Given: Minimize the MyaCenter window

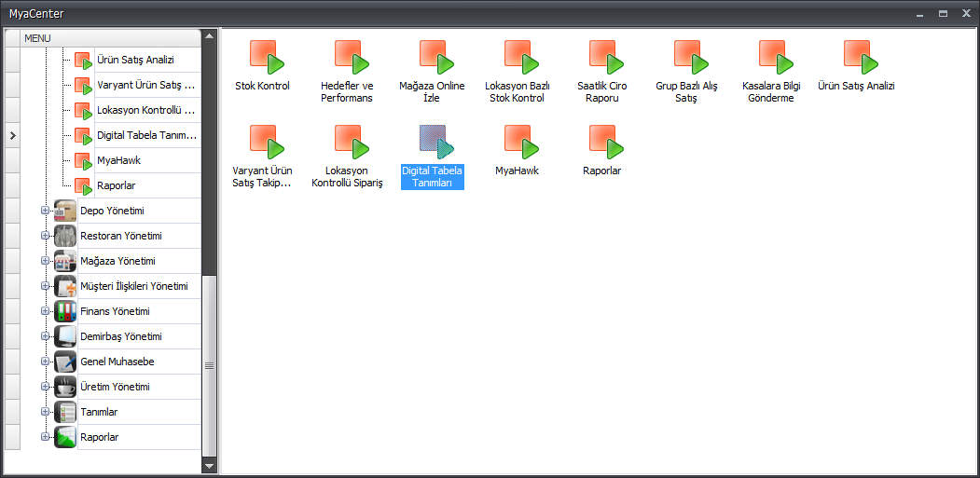Looking at the screenshot, I should tap(919, 14).
